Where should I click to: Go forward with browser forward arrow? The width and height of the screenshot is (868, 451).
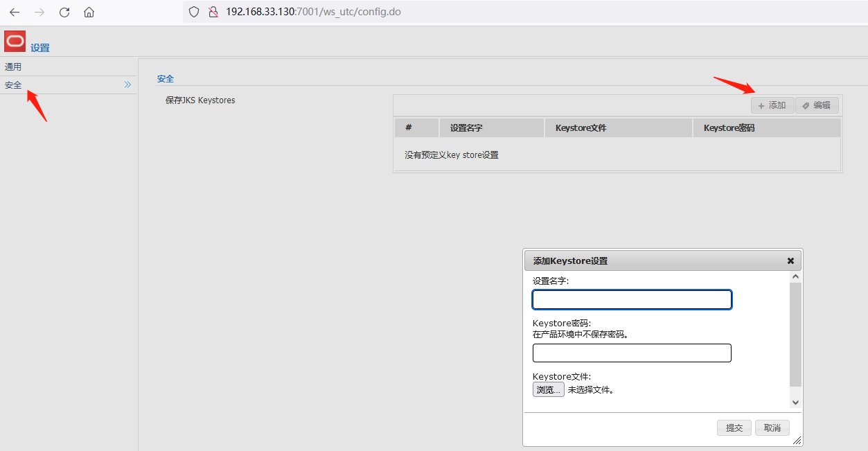tap(39, 12)
